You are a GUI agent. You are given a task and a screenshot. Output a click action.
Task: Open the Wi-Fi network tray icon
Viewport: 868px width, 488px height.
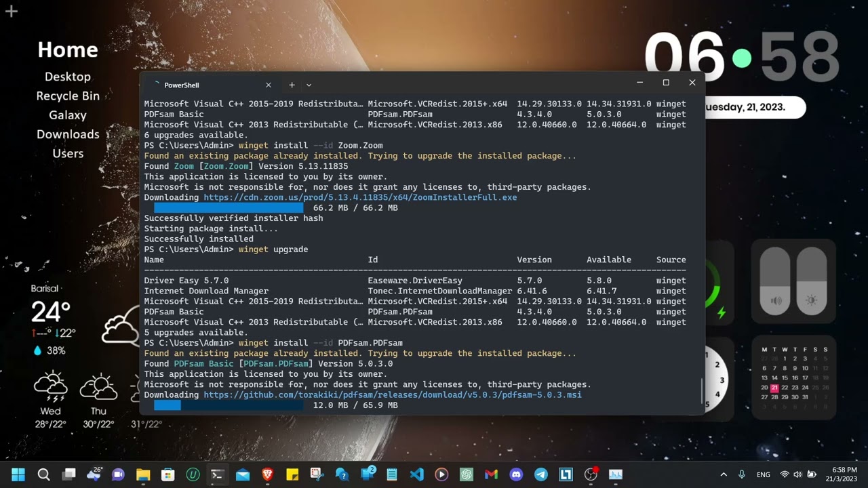pyautogui.click(x=785, y=474)
